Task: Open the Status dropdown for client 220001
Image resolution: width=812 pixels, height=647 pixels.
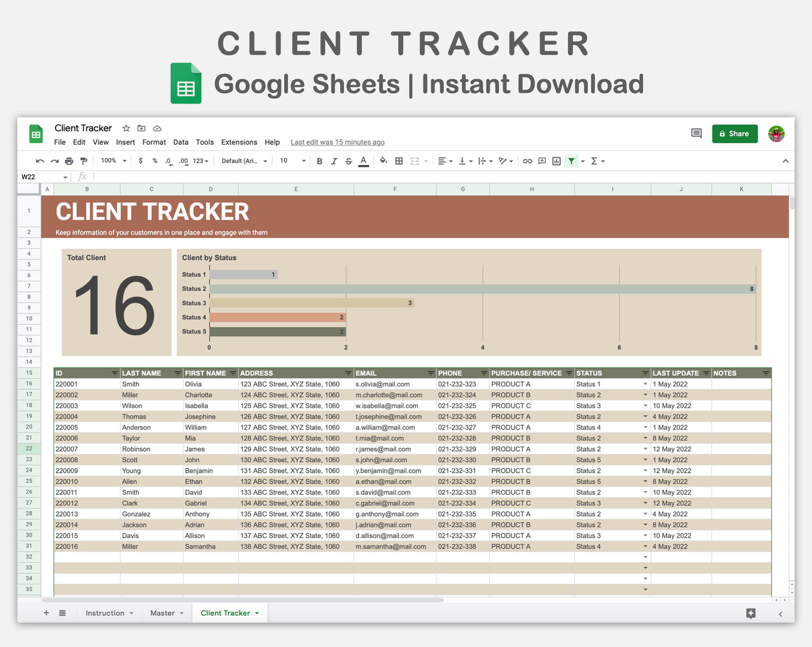Action: coord(645,384)
